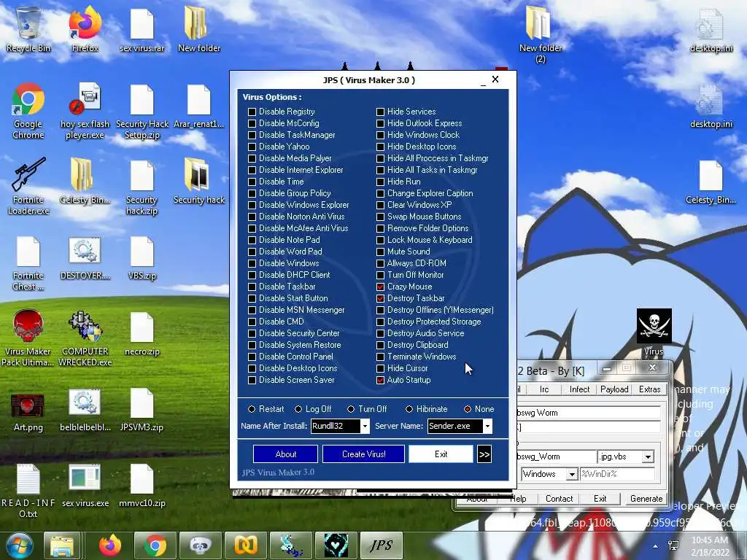Open the Firefox desktop shortcut

85,29
